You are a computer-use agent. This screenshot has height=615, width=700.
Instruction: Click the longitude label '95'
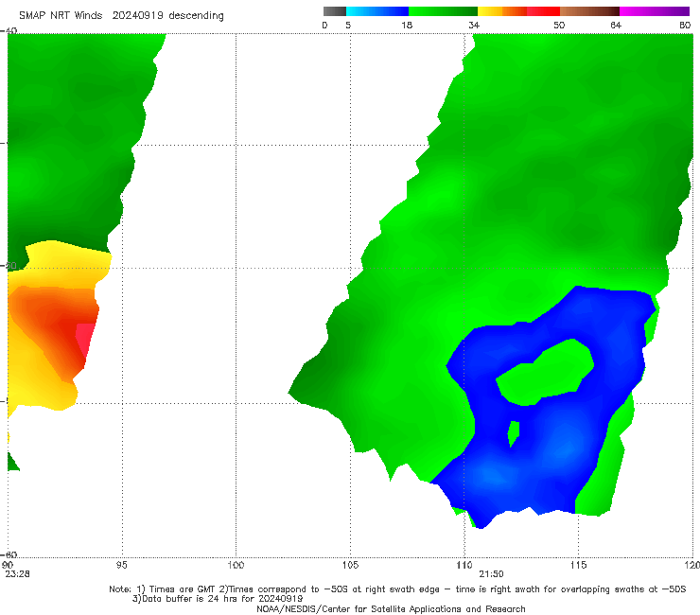121,565
